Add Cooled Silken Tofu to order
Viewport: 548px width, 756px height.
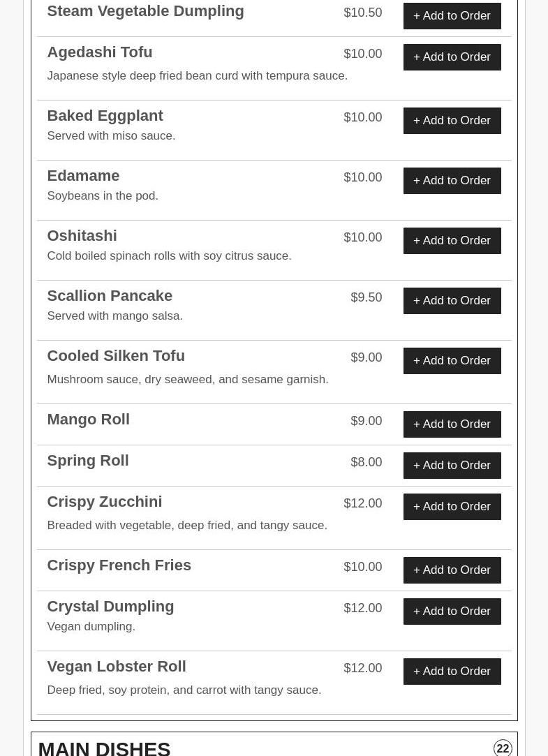pyautogui.click(x=452, y=361)
